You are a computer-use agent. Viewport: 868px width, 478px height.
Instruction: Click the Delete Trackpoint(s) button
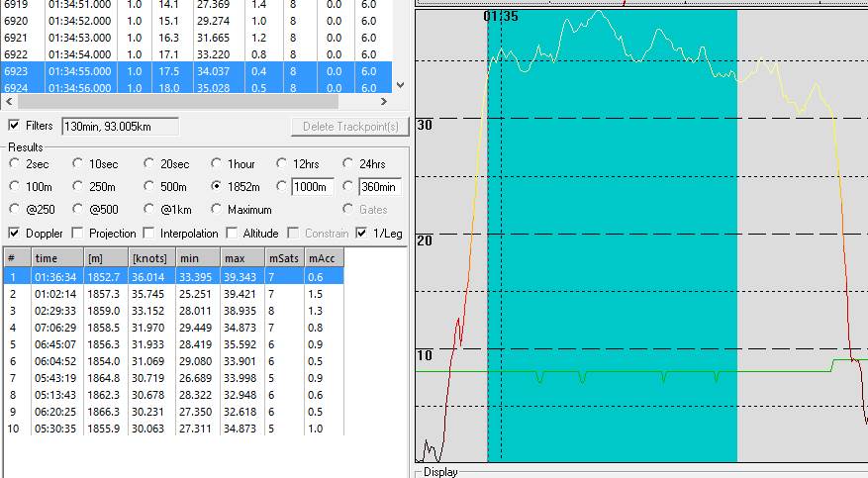click(349, 127)
